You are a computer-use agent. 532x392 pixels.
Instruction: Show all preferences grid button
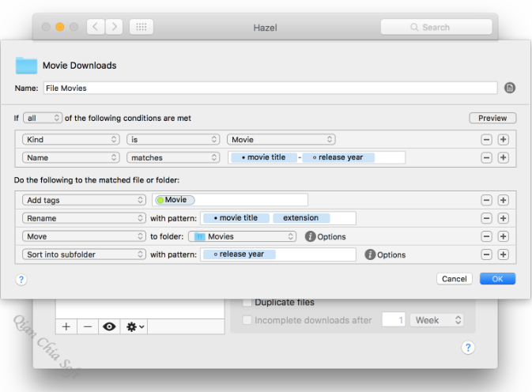141,27
